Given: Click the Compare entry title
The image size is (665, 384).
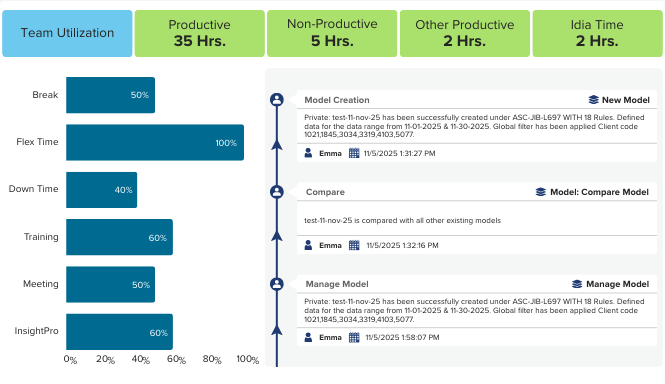Looking at the screenshot, I should pyautogui.click(x=325, y=192).
